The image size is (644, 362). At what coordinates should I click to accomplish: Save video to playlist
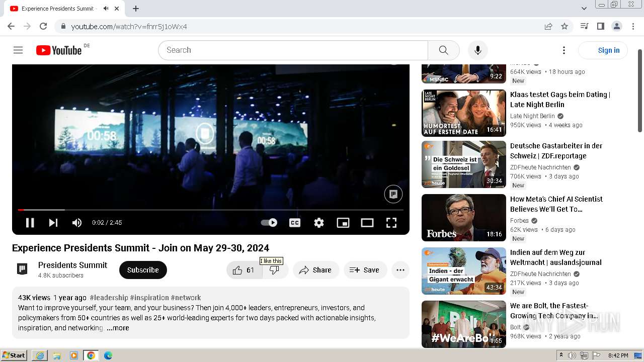pyautogui.click(x=365, y=270)
